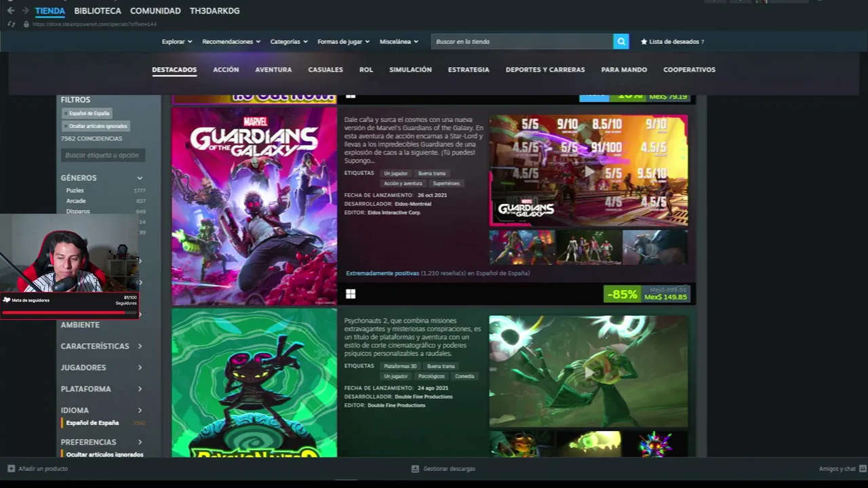Remove the Ocultar artículos ignorados filter chip
This screenshot has height=488, width=868.
(x=66, y=126)
